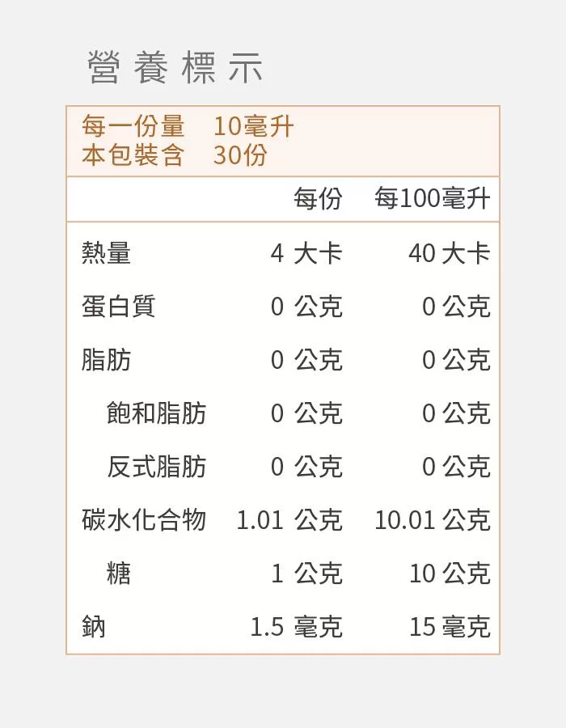Select the 碳水化合物 row label
The image size is (566, 728).
pyautogui.click(x=144, y=519)
